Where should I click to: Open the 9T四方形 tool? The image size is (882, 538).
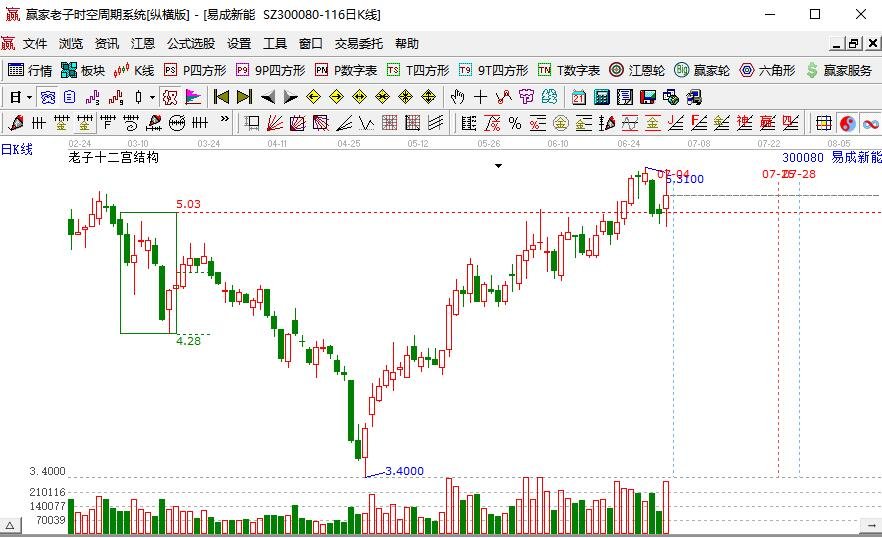tap(493, 70)
